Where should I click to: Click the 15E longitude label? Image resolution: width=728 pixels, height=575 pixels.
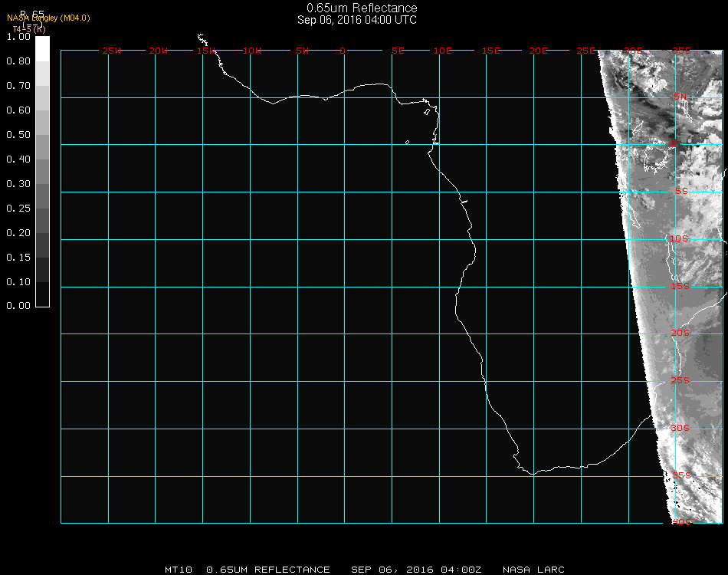click(x=491, y=51)
